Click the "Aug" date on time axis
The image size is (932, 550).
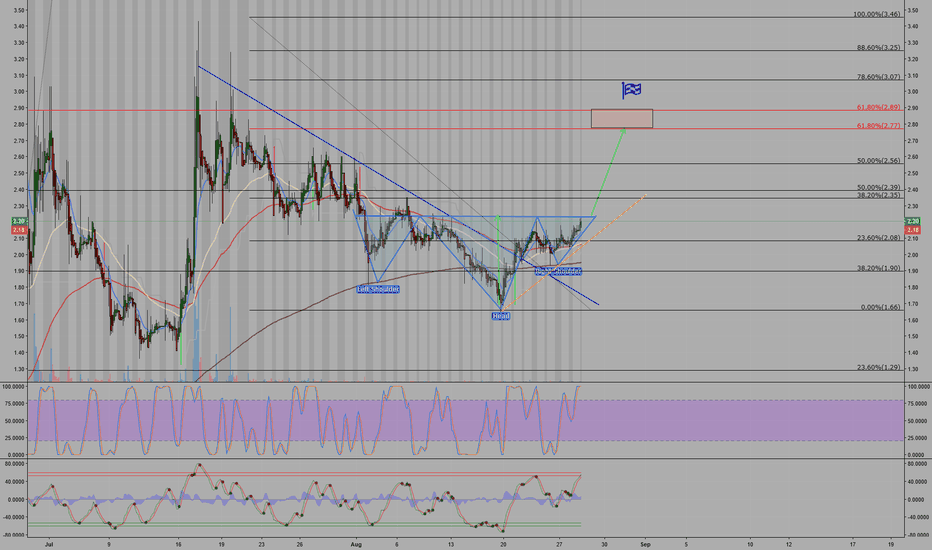tap(356, 543)
